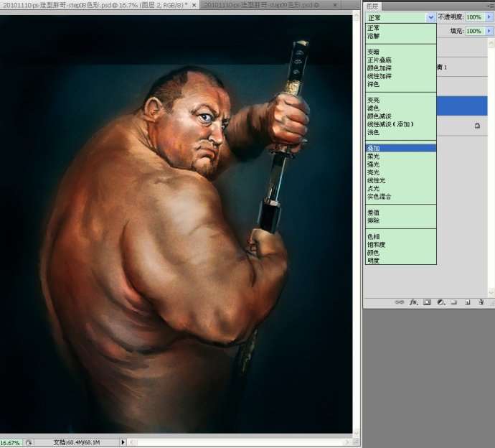
Task: Select 色相 blend mode
Action: click(x=401, y=237)
